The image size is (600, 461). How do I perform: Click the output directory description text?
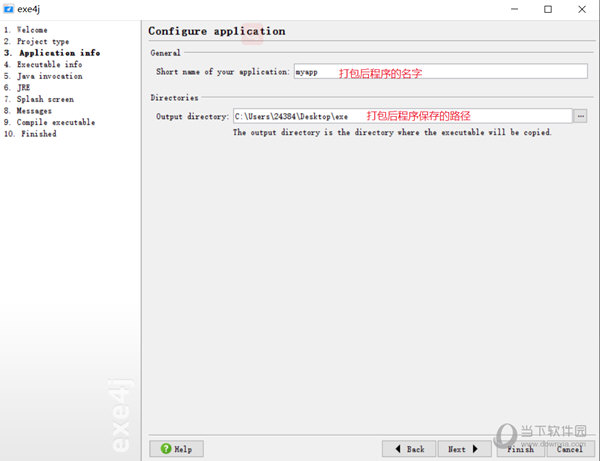392,132
